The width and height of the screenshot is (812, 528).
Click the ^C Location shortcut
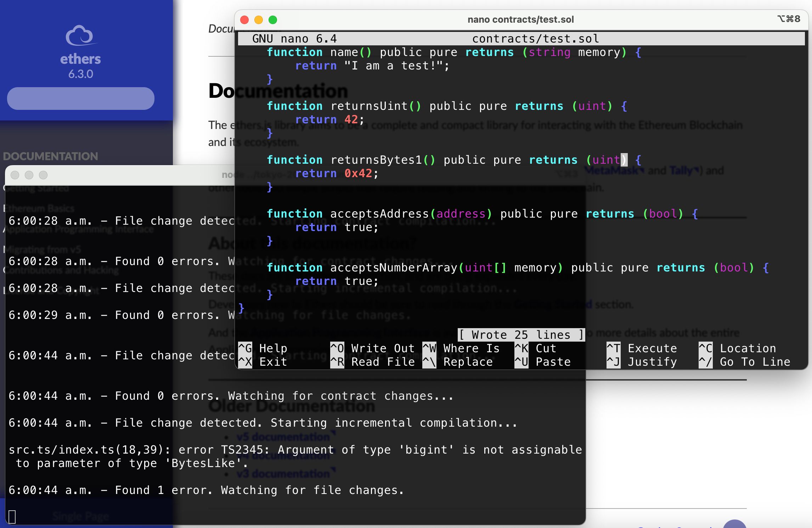point(737,348)
